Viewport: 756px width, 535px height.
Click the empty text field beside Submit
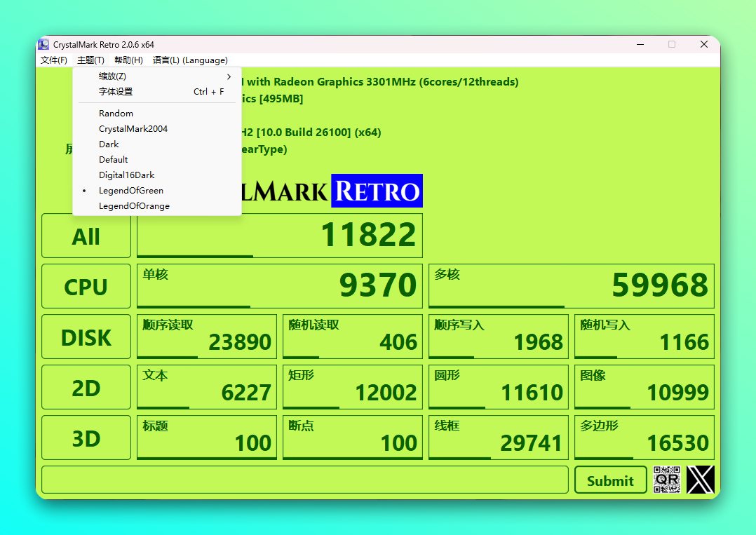click(304, 480)
